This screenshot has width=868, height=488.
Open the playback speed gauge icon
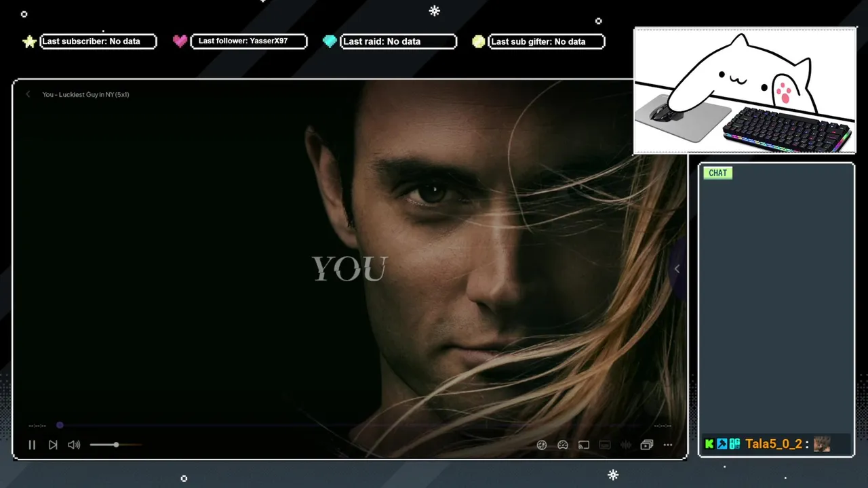pos(563,445)
